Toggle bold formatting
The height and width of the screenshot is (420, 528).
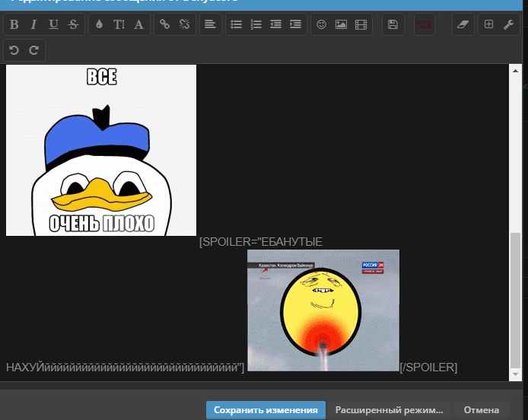click(14, 24)
